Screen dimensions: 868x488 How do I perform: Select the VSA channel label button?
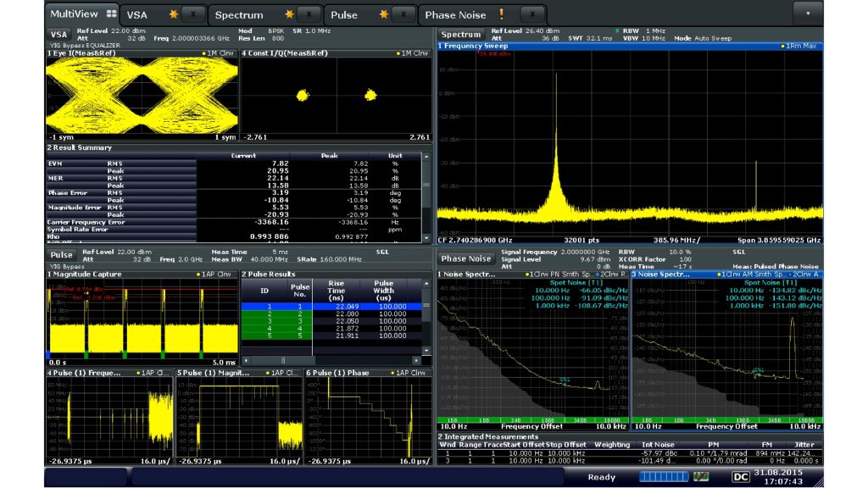[x=59, y=35]
